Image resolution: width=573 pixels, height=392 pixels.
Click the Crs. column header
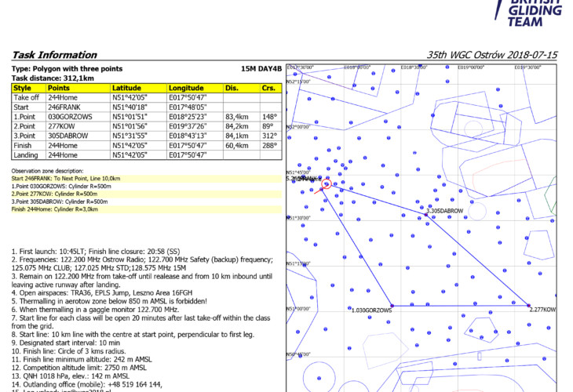(x=270, y=89)
